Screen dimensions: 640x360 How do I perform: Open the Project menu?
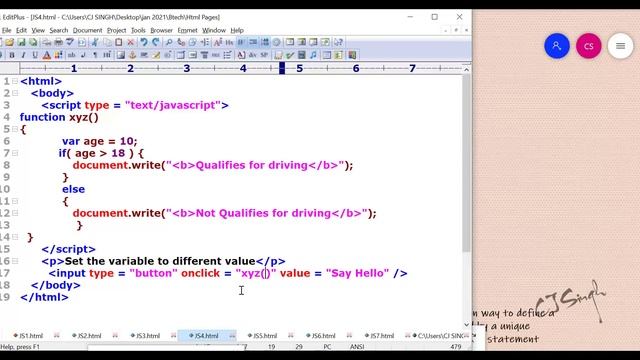coord(116,30)
